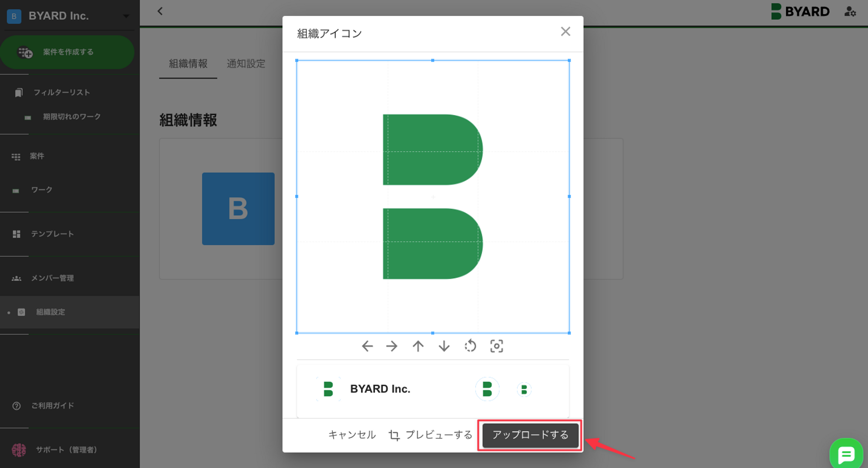The height and width of the screenshot is (468, 868).
Task: Open フィルターリスト in the sidebar
Action: (x=62, y=92)
